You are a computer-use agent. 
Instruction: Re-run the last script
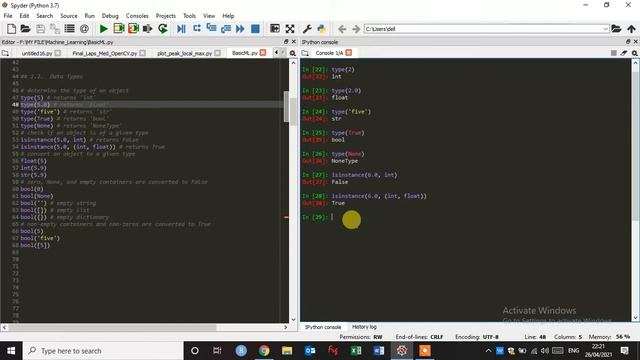point(163,29)
